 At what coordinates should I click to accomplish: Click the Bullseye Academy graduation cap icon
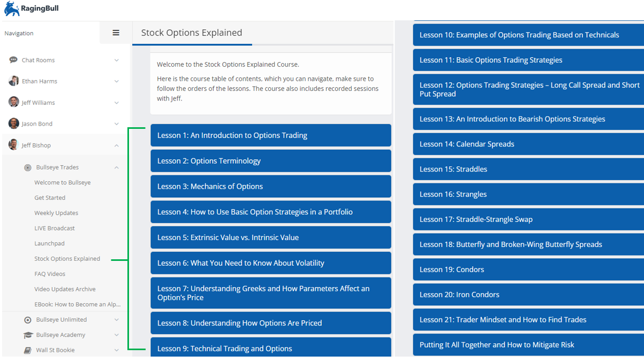point(28,335)
